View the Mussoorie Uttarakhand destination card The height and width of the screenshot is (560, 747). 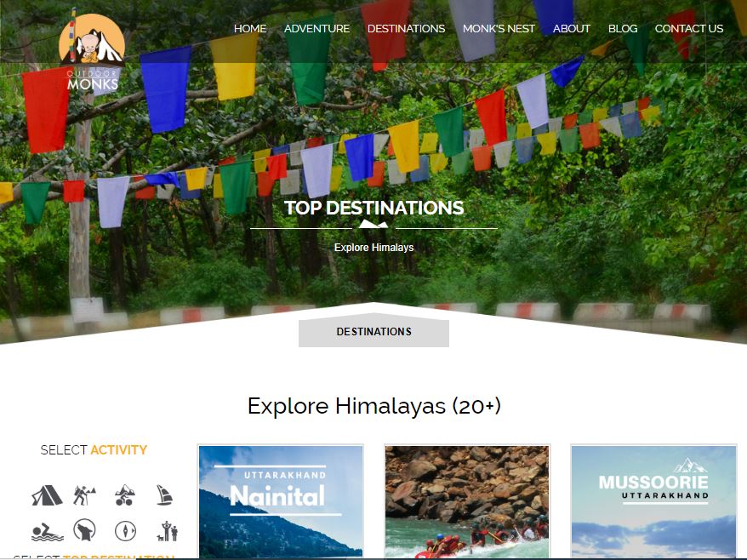[x=653, y=501]
